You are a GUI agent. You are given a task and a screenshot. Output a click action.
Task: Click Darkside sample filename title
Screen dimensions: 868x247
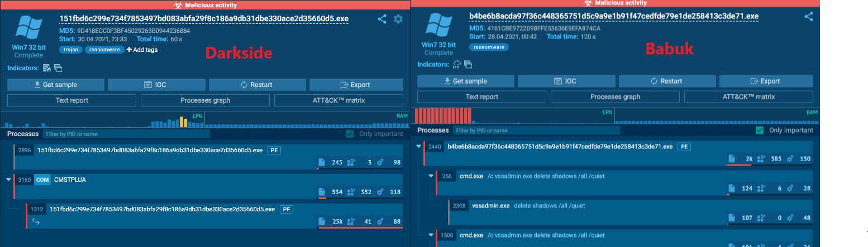204,18
